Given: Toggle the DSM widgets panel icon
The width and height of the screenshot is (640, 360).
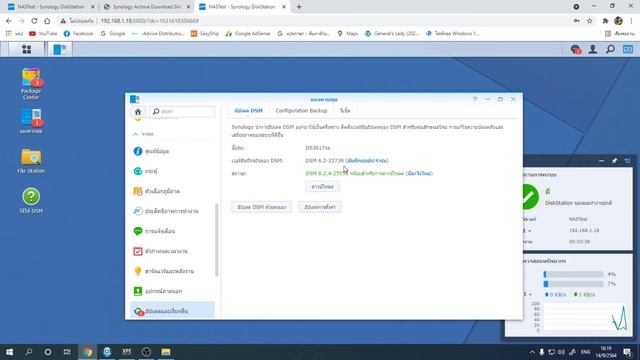Looking at the screenshot, I should coord(628,49).
